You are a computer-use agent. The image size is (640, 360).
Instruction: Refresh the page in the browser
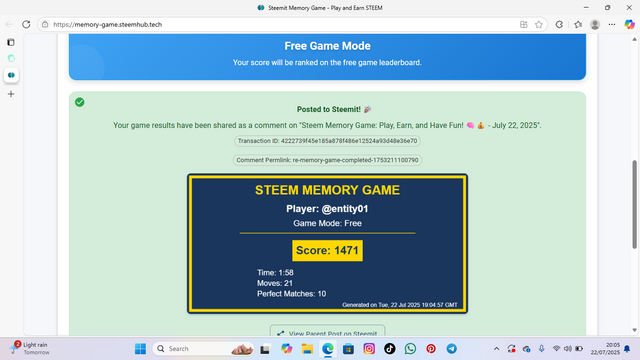[26, 24]
